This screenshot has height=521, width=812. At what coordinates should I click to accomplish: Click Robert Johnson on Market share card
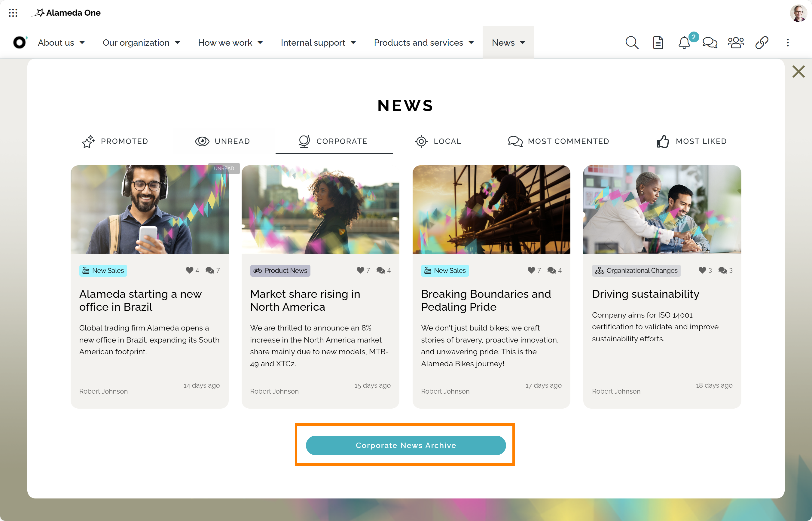[274, 391]
